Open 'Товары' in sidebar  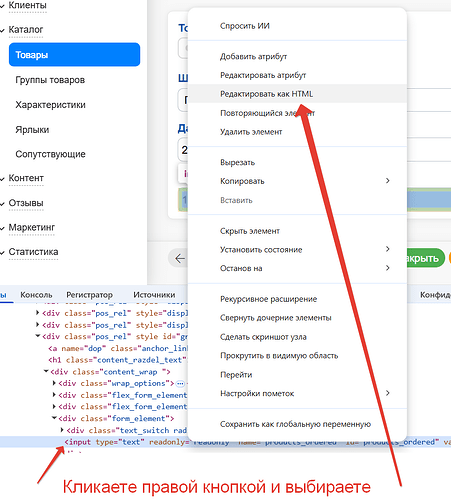click(74, 55)
